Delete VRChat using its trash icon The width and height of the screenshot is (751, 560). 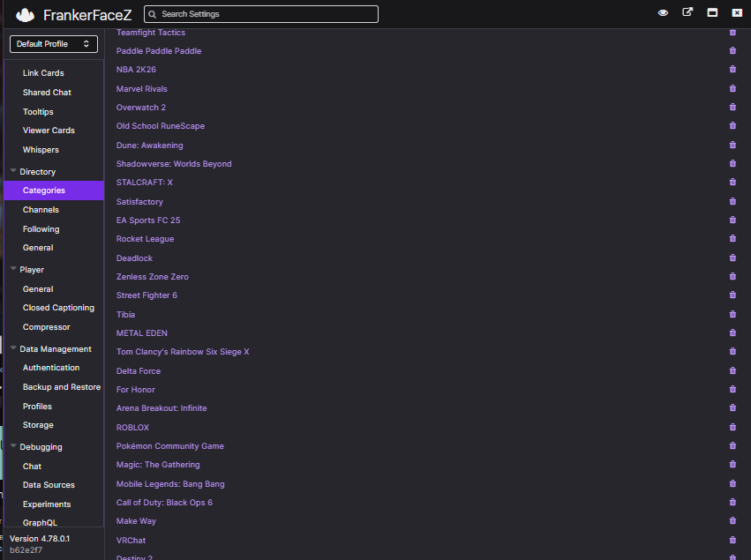732,540
